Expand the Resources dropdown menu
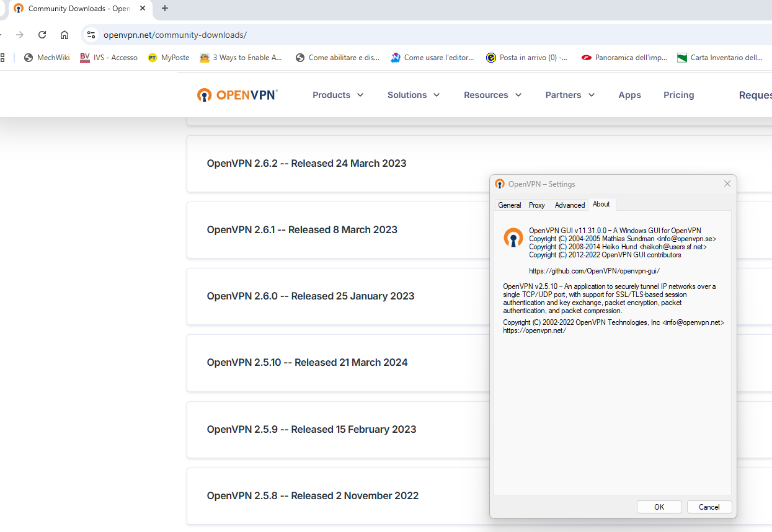The height and width of the screenshot is (532, 772). point(493,95)
